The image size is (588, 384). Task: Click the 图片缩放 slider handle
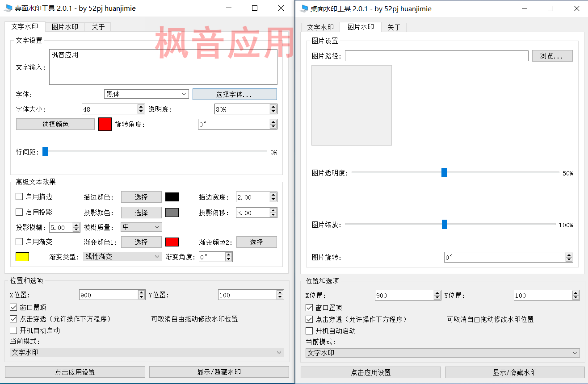[445, 224]
